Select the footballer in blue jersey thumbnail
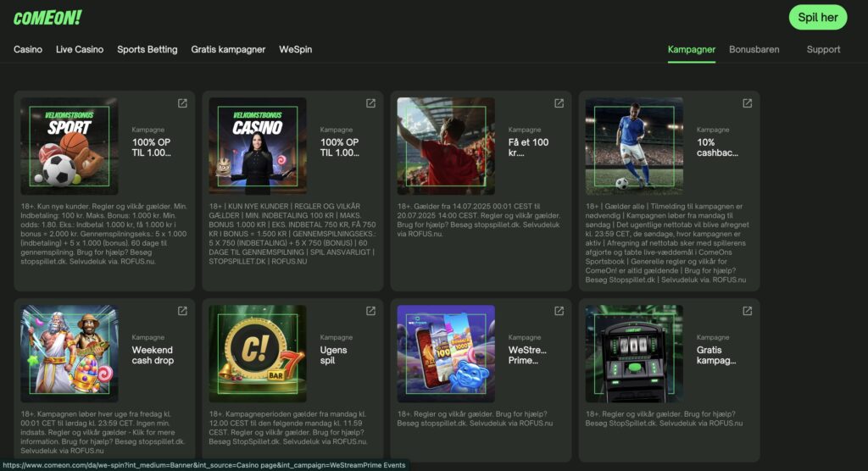The image size is (868, 471). coord(634,146)
